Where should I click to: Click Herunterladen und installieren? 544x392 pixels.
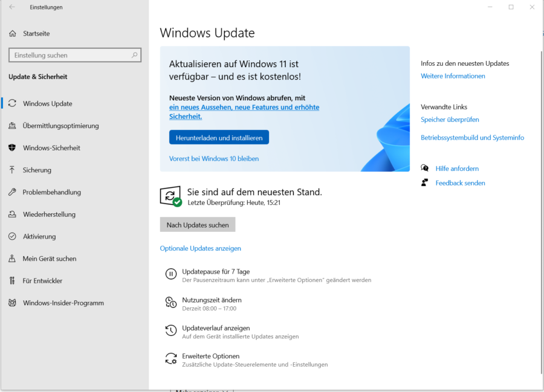point(219,137)
